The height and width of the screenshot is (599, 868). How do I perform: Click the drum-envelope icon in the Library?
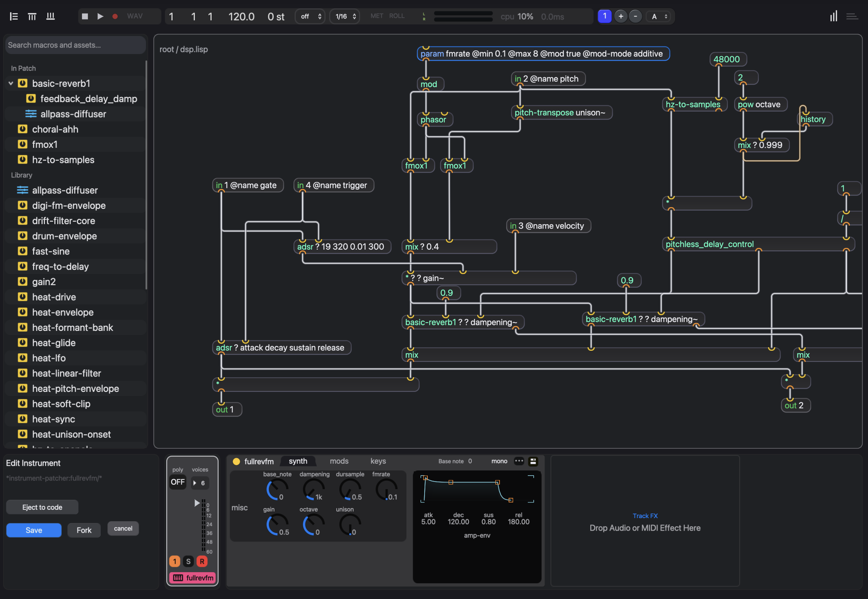23,236
